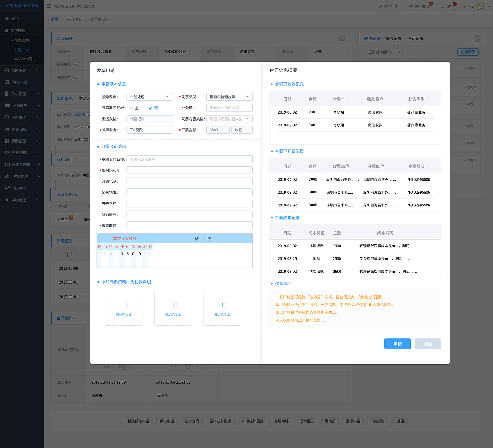The width and height of the screenshot is (493, 448).
Task: Click the 合同摘要 panel document icon
Action: (x=342, y=38)
